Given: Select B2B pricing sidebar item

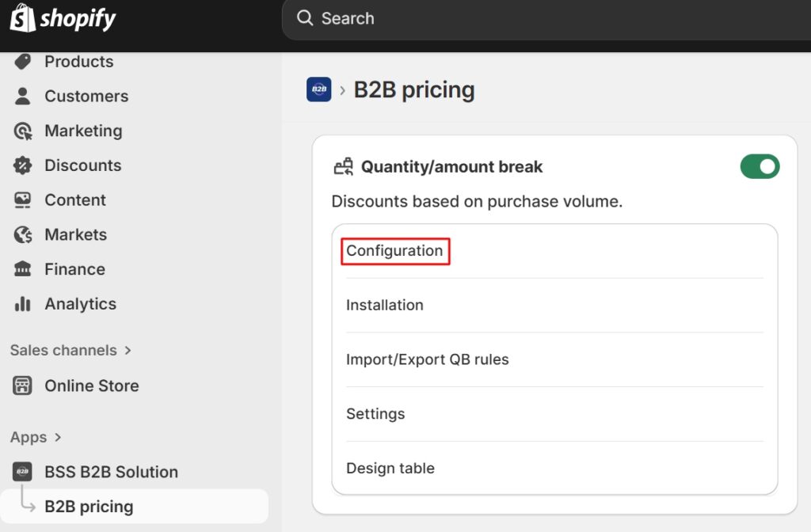Looking at the screenshot, I should click(135, 507).
